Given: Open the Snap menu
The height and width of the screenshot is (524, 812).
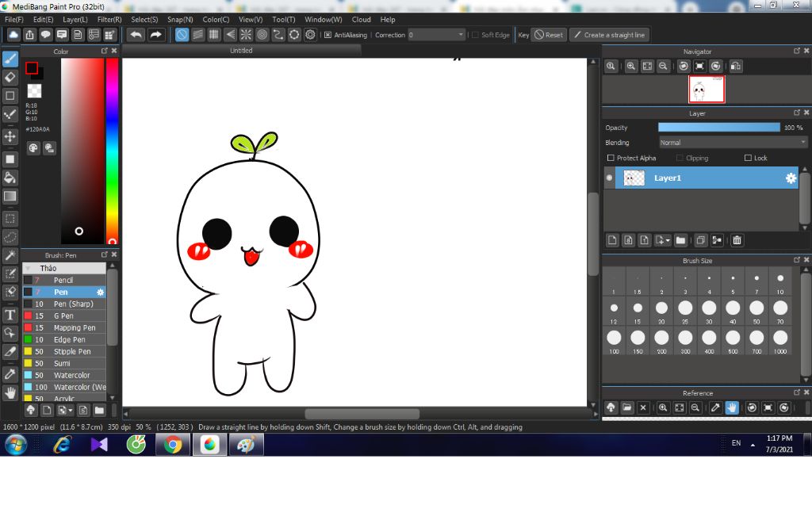Looking at the screenshot, I should coord(180,20).
